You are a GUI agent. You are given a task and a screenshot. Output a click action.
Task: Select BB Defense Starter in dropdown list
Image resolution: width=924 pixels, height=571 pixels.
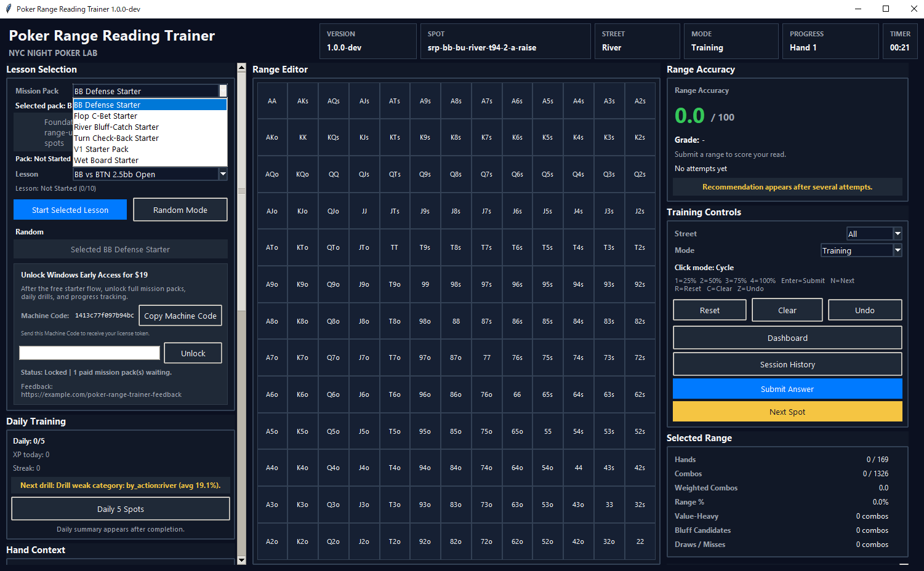[150, 105]
